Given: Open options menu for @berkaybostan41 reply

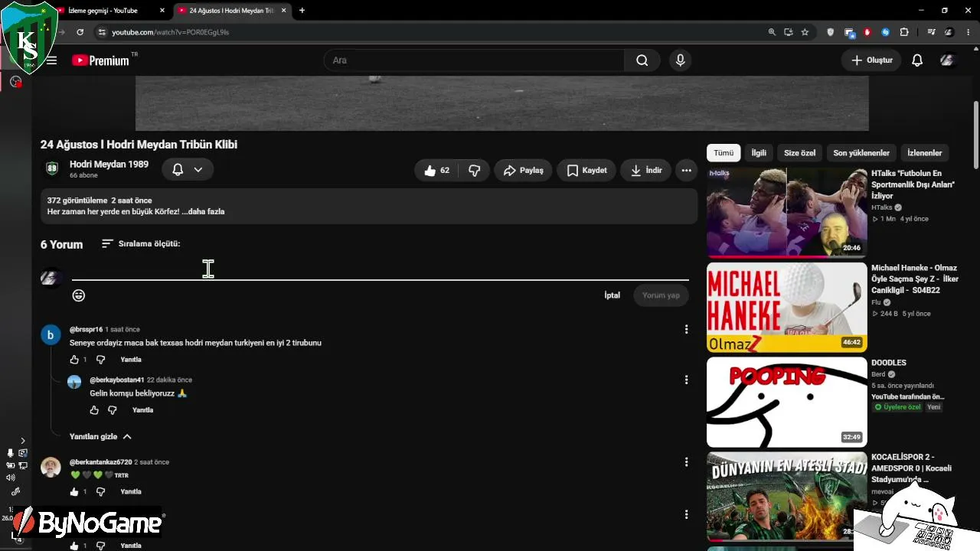Looking at the screenshot, I should coord(686,380).
